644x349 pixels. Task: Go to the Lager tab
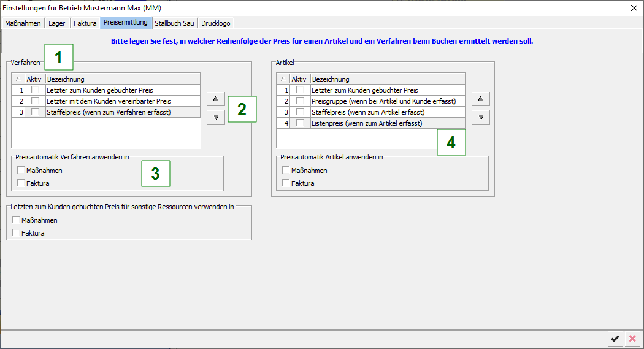(56, 23)
